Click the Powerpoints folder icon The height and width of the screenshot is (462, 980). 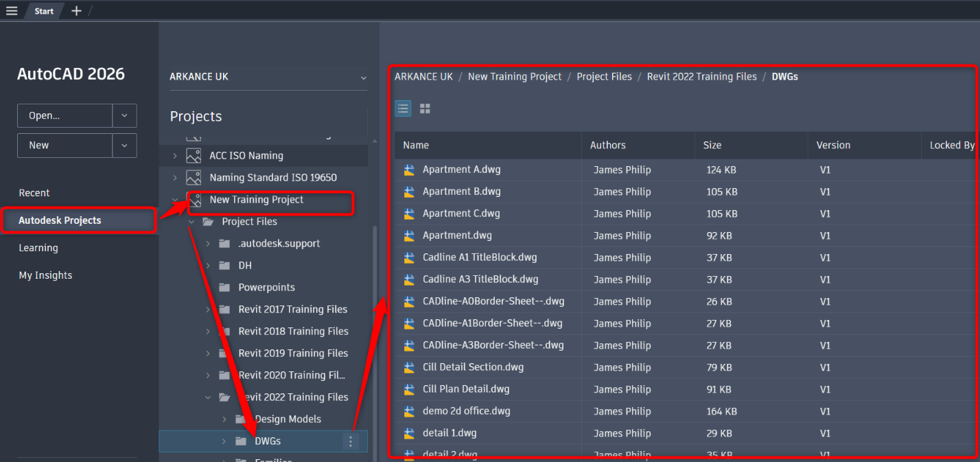point(224,288)
